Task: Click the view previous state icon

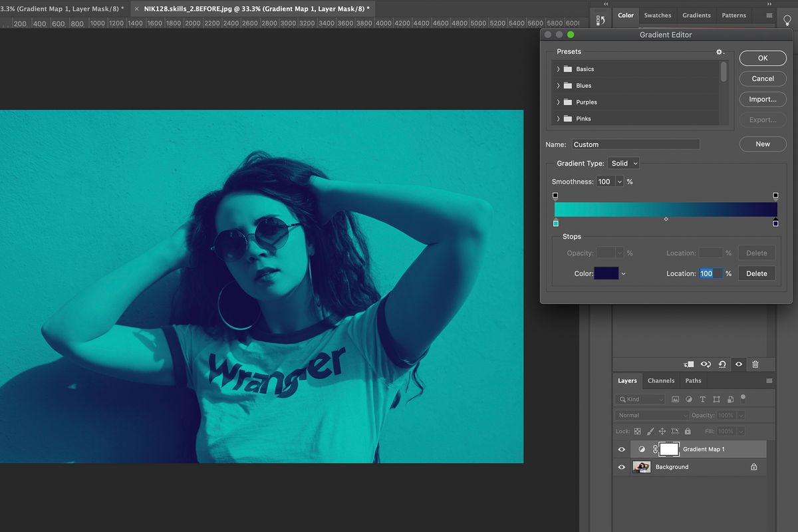Action: [706, 364]
